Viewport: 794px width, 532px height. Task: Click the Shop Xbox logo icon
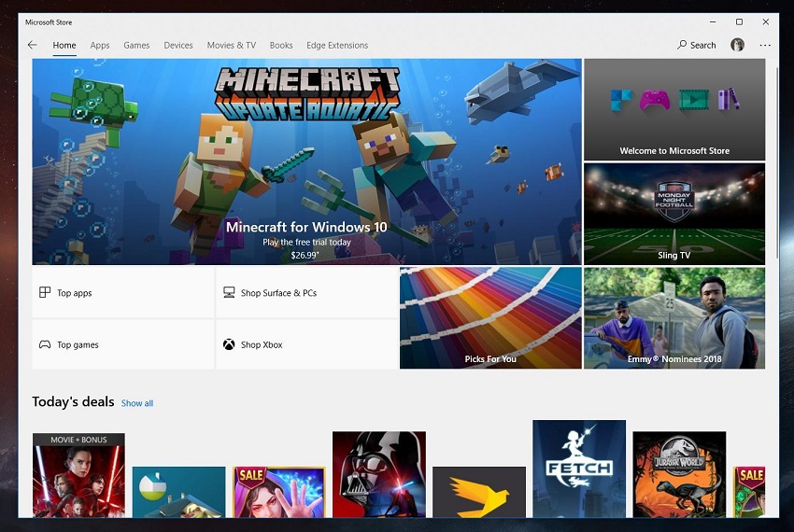point(229,344)
